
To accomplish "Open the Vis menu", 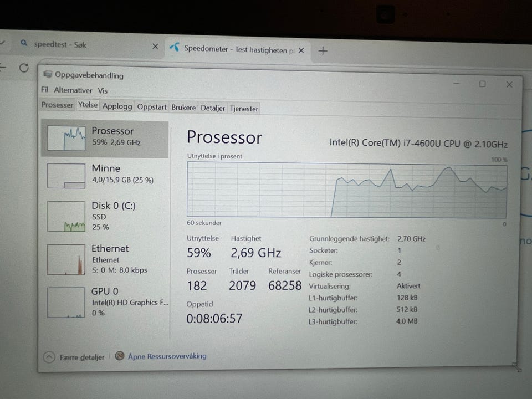I will coord(103,90).
